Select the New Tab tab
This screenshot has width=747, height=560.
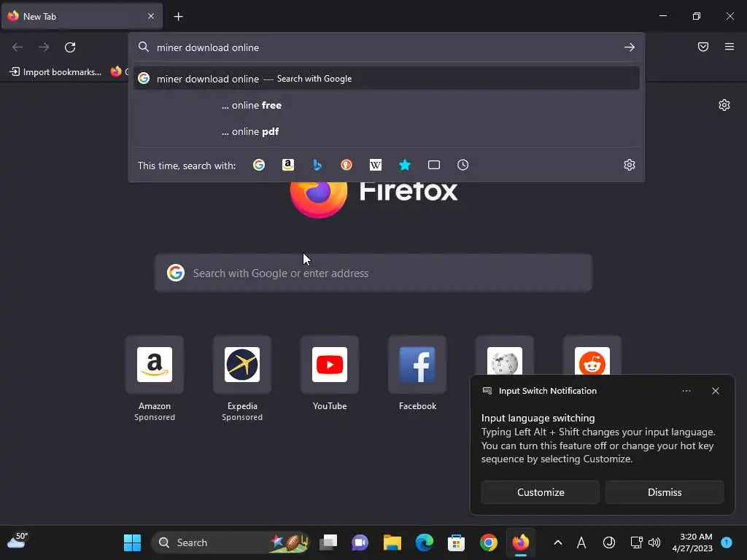point(82,16)
